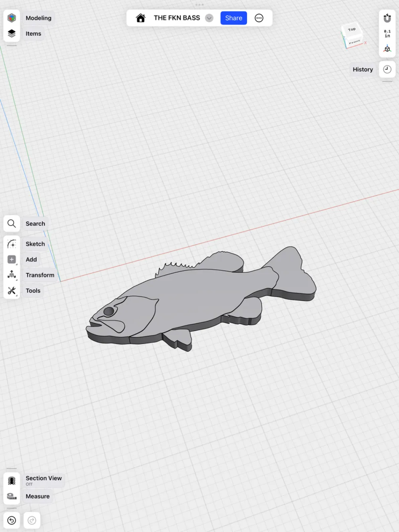Viewport: 399px width, 532px height.
Task: Click the Modeling label
Action: click(x=39, y=18)
